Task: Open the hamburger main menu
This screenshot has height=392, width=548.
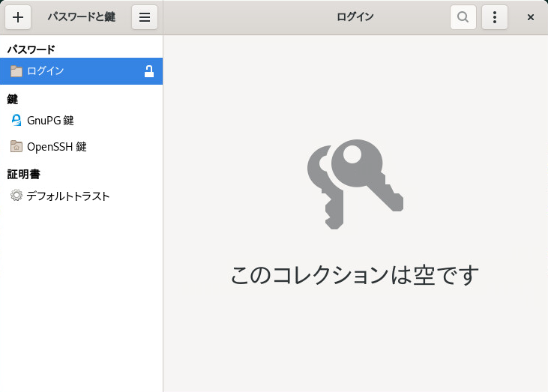Action: pyautogui.click(x=145, y=17)
